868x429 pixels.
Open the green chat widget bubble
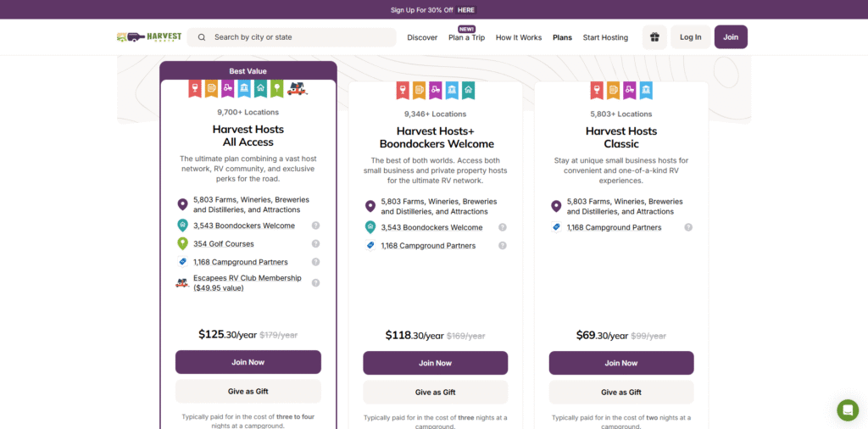tap(848, 410)
